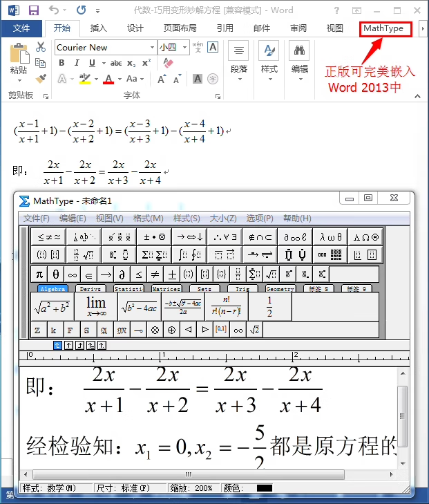Toggle Subscript x₂ formatting

(131, 64)
